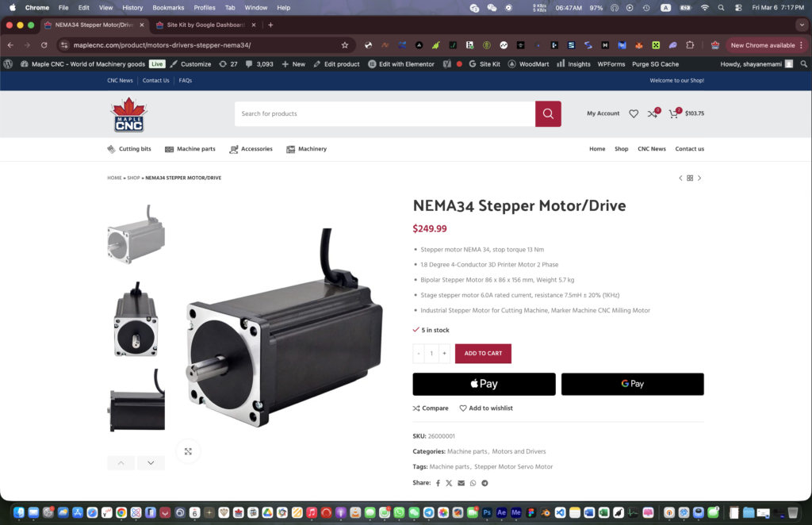
Task: Click Add to wishlist link
Action: [x=486, y=408]
